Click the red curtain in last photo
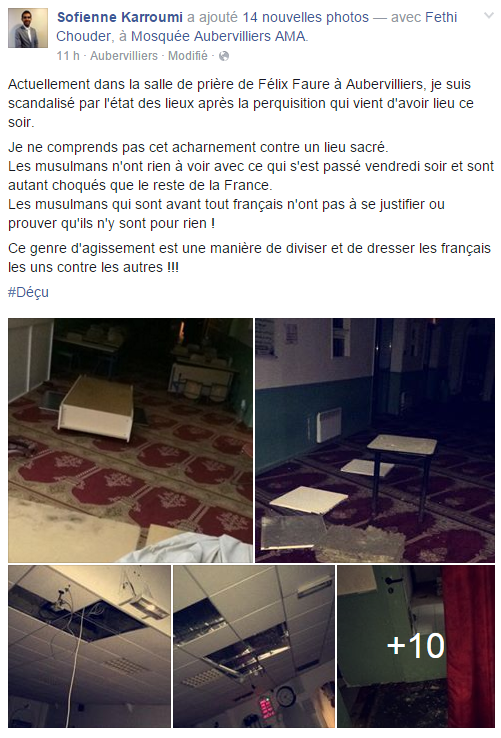The height and width of the screenshot is (738, 501). pos(469,647)
